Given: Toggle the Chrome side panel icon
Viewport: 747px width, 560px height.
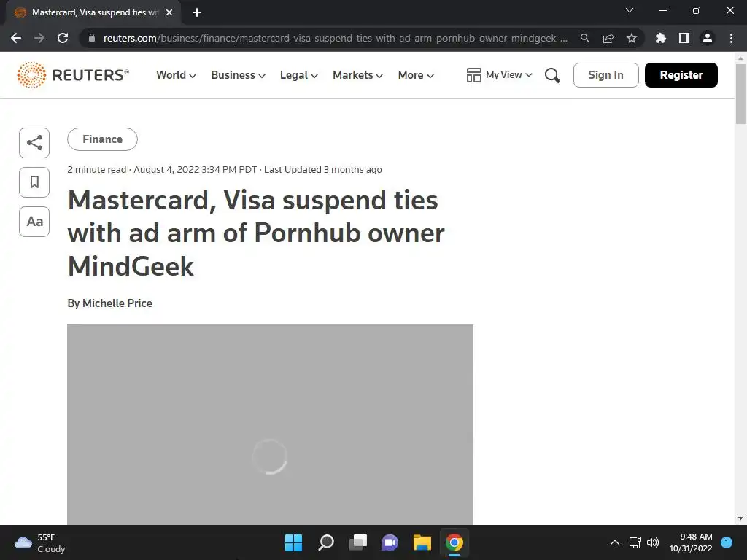Looking at the screenshot, I should pyautogui.click(x=684, y=38).
